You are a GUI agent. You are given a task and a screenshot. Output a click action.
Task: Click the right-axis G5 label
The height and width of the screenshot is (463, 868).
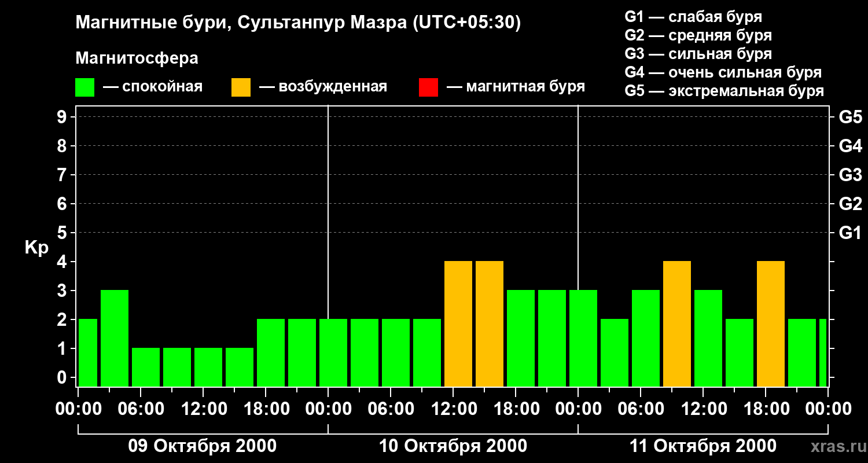point(850,117)
